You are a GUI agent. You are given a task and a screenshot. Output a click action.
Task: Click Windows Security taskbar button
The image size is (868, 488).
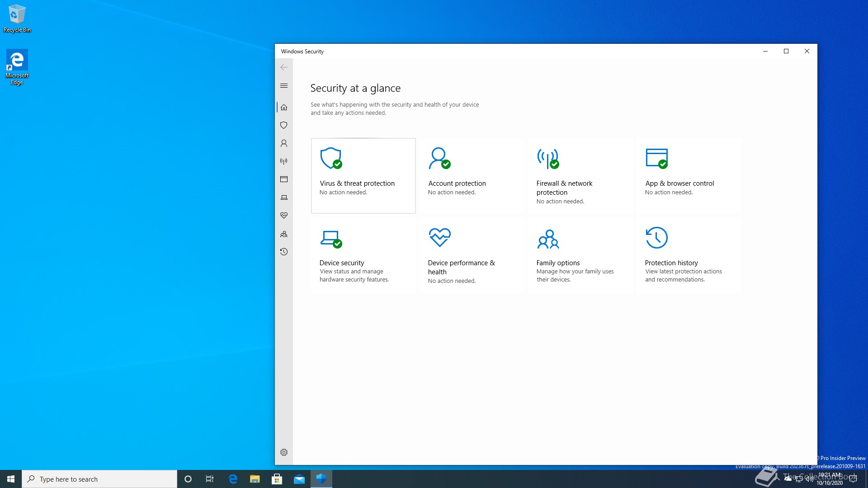pyautogui.click(x=321, y=479)
